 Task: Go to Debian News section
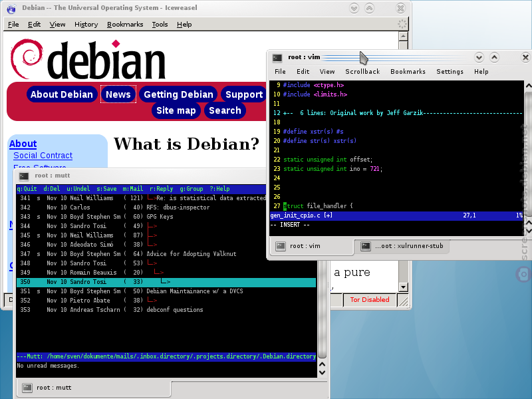[118, 94]
